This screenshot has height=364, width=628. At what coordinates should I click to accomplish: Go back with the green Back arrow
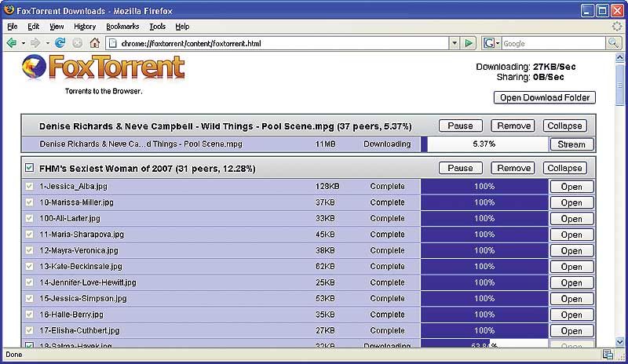[12, 43]
